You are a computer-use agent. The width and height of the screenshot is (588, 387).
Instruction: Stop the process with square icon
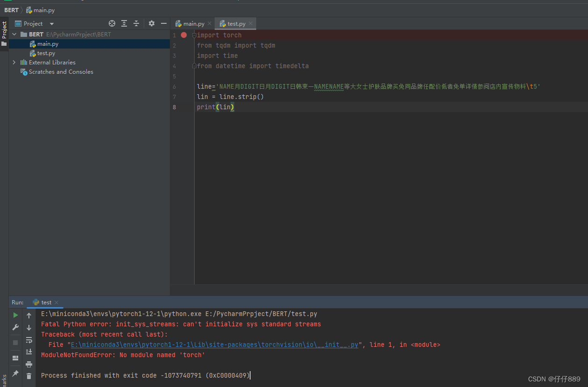coord(15,342)
